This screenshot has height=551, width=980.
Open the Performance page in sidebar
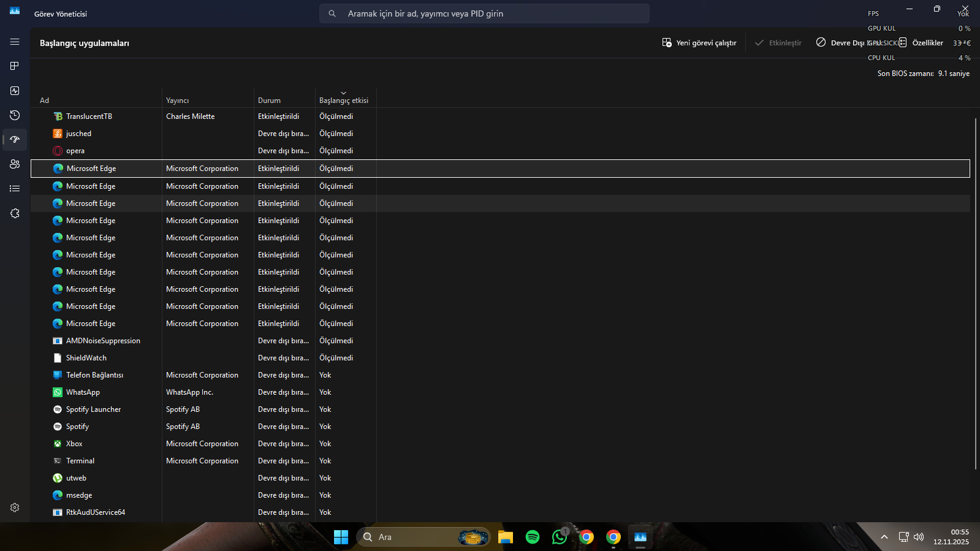(x=15, y=91)
